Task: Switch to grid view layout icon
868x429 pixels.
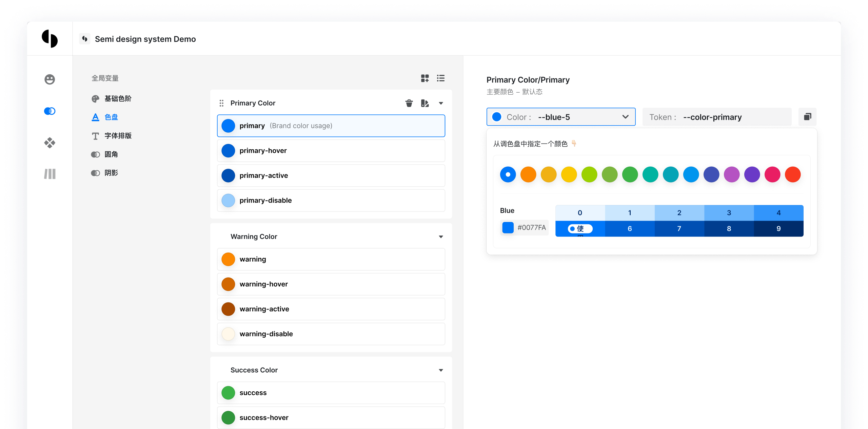Action: click(x=425, y=78)
